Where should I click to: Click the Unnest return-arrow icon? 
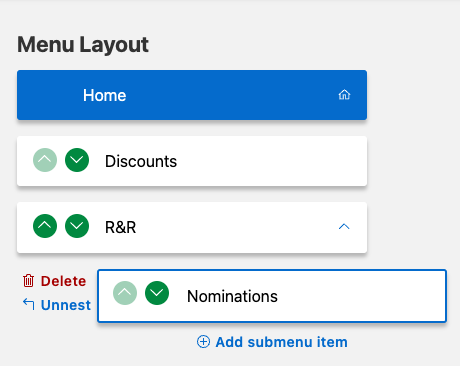pyautogui.click(x=29, y=304)
